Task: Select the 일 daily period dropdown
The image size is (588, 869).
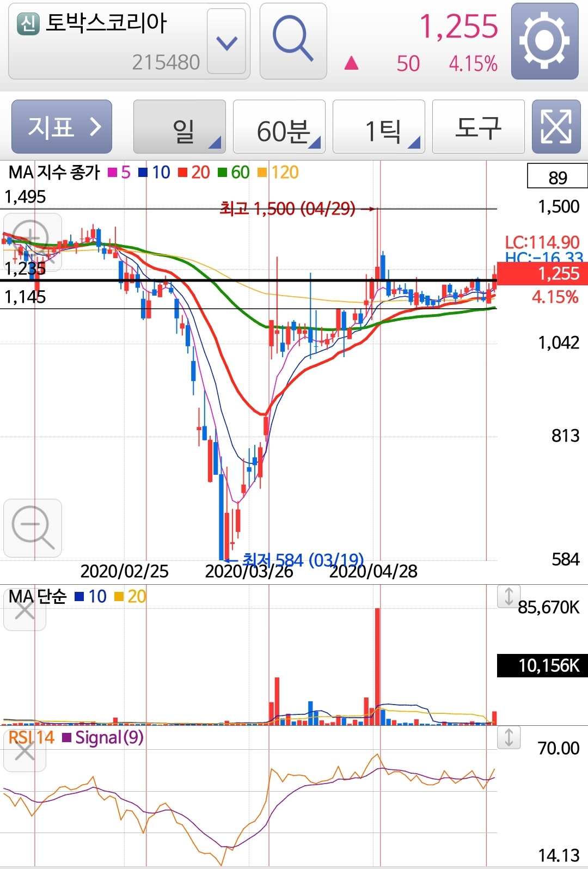Action: [180, 126]
